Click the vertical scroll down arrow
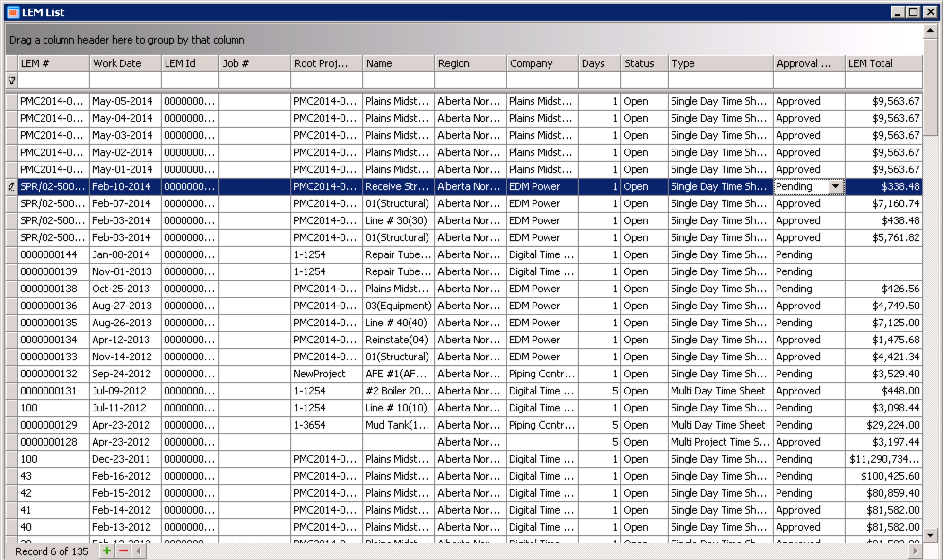The width and height of the screenshot is (943, 560). [x=930, y=535]
